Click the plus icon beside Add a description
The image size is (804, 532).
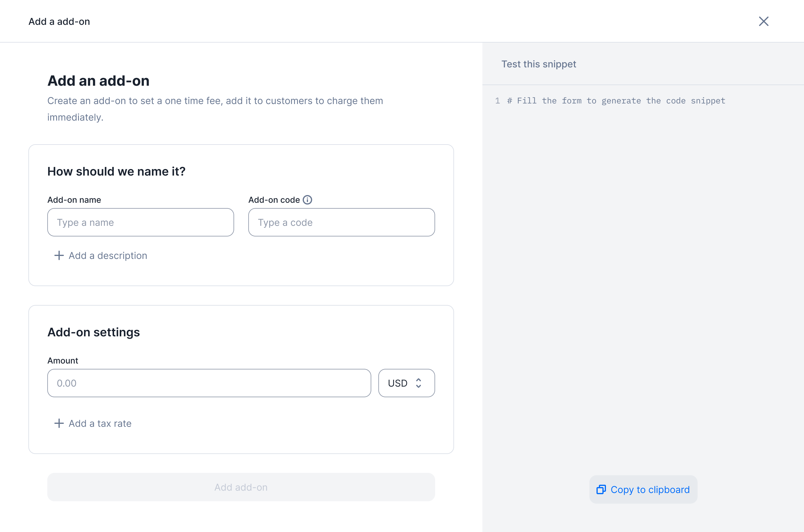[x=59, y=255]
